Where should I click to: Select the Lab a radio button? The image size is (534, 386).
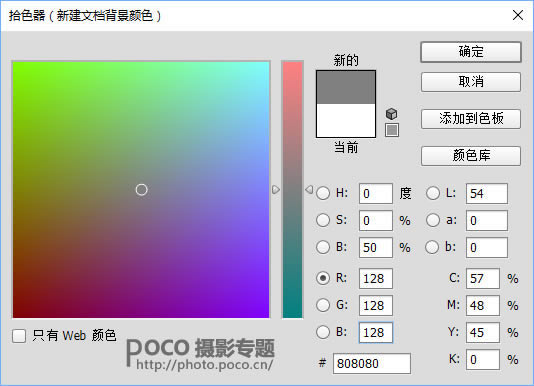(x=433, y=220)
